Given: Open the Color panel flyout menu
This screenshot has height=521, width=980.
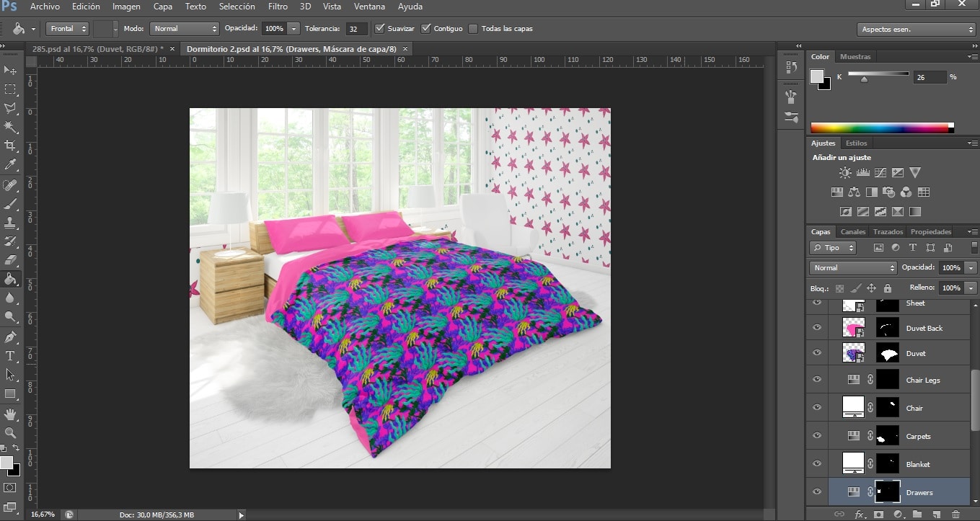Looking at the screenshot, I should tap(972, 57).
